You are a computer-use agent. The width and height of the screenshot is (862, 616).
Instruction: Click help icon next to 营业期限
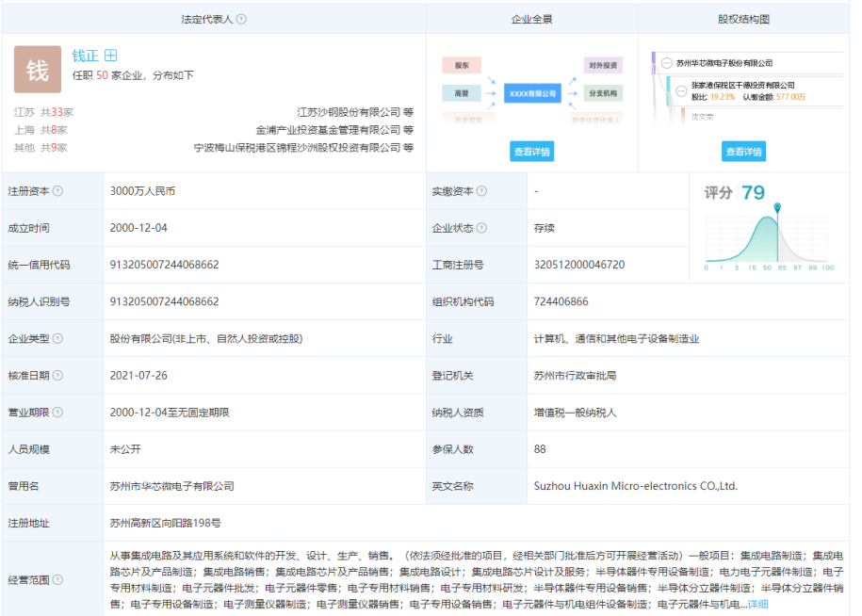click(x=57, y=413)
